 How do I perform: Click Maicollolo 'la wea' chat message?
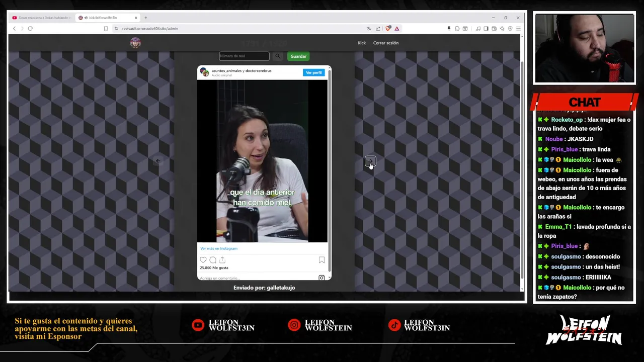pyautogui.click(x=580, y=160)
